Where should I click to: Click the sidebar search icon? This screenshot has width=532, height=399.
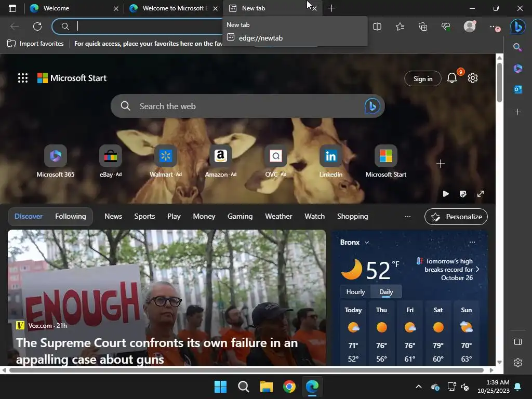(517, 47)
